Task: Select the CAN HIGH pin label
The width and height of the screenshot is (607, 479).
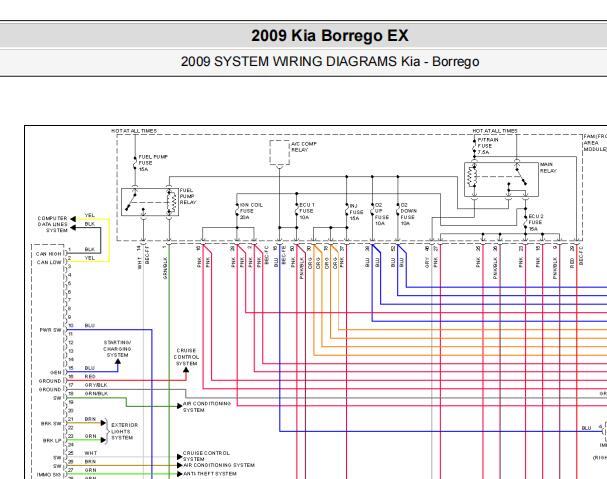Action: coord(49,254)
